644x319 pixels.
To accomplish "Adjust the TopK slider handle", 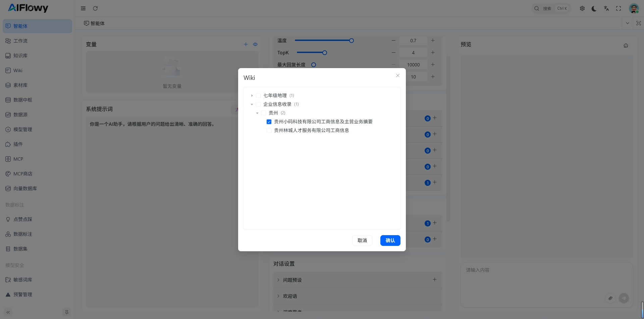I will click(325, 53).
